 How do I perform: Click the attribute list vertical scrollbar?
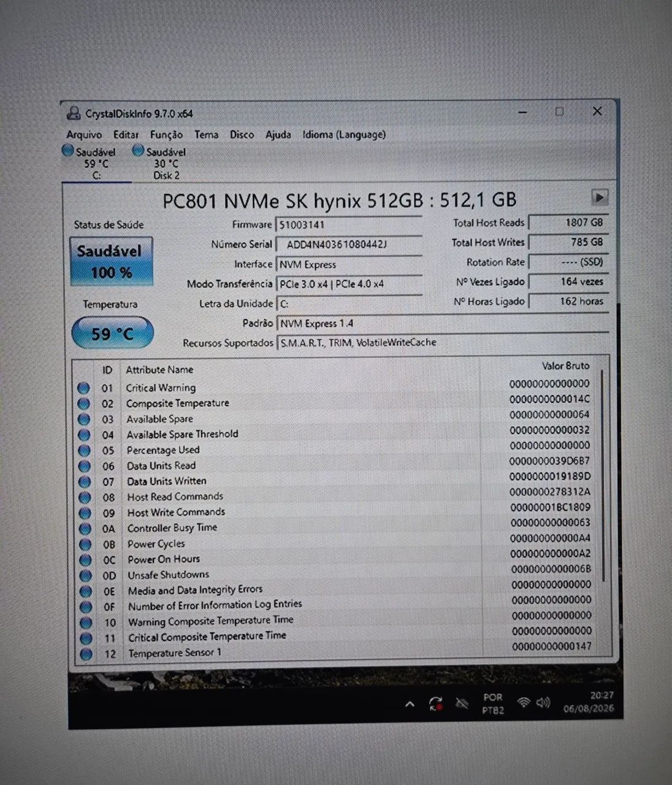click(603, 475)
